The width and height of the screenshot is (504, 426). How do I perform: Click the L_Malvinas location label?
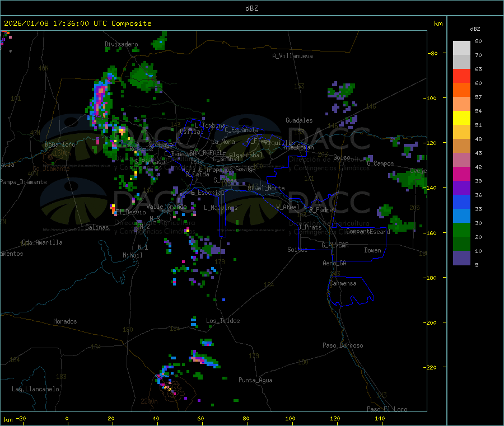pyautogui.click(x=221, y=208)
